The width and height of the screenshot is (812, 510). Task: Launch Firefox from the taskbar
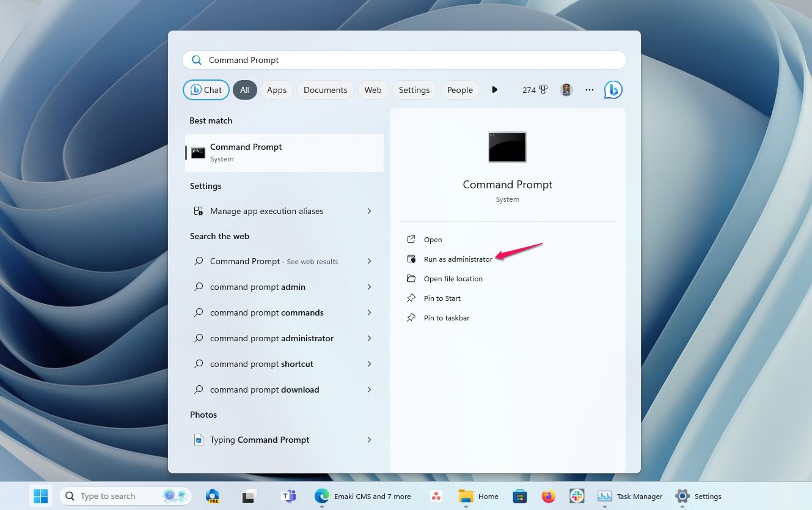click(548, 496)
